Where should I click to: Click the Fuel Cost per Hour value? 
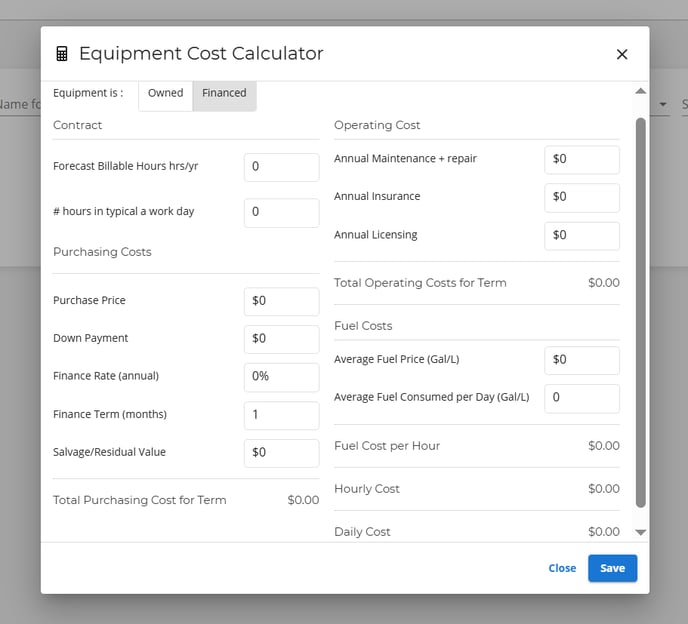click(x=604, y=446)
